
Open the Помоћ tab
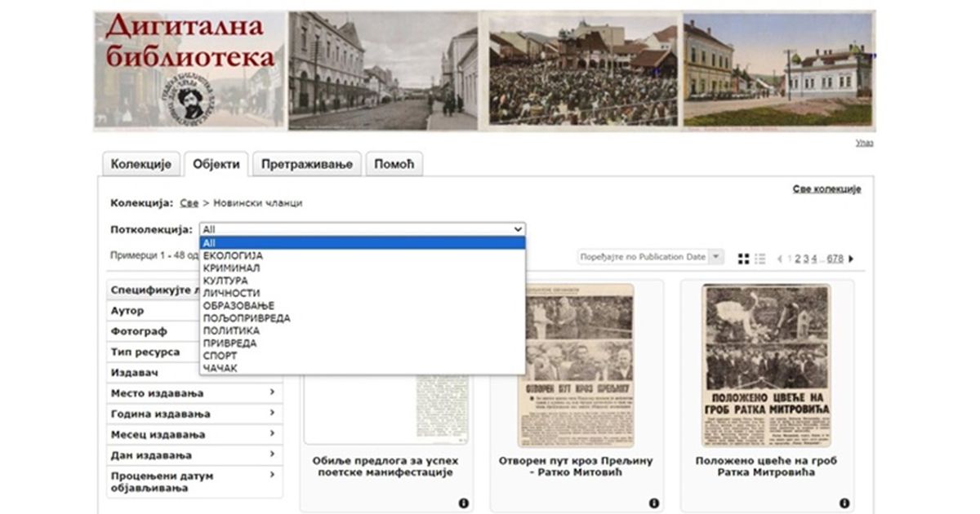pos(393,164)
